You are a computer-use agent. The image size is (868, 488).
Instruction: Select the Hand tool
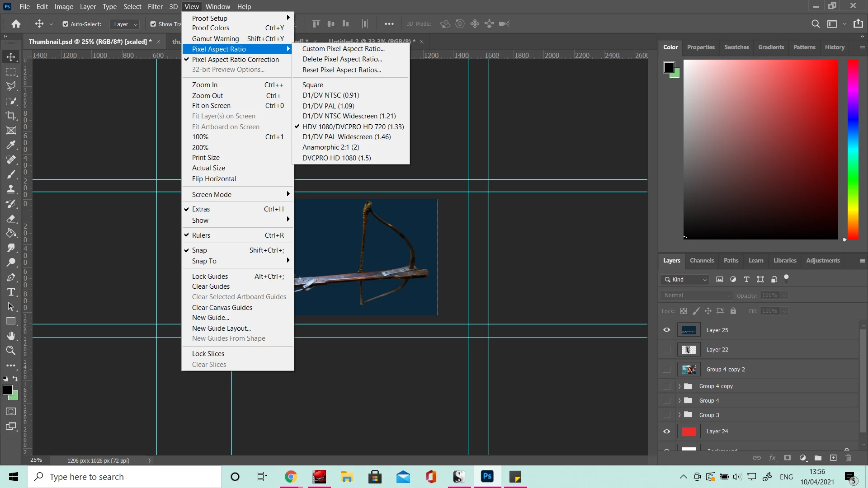[x=11, y=336]
